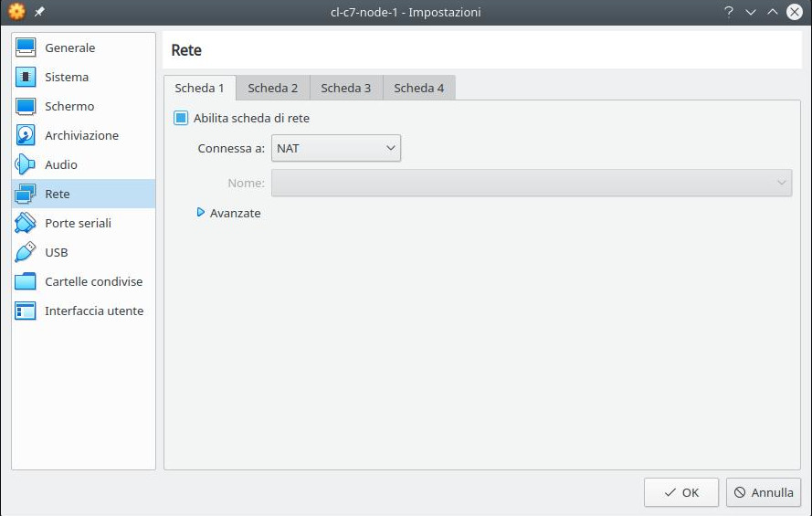Expand the Avanzate section
812x516 pixels.
click(201, 213)
